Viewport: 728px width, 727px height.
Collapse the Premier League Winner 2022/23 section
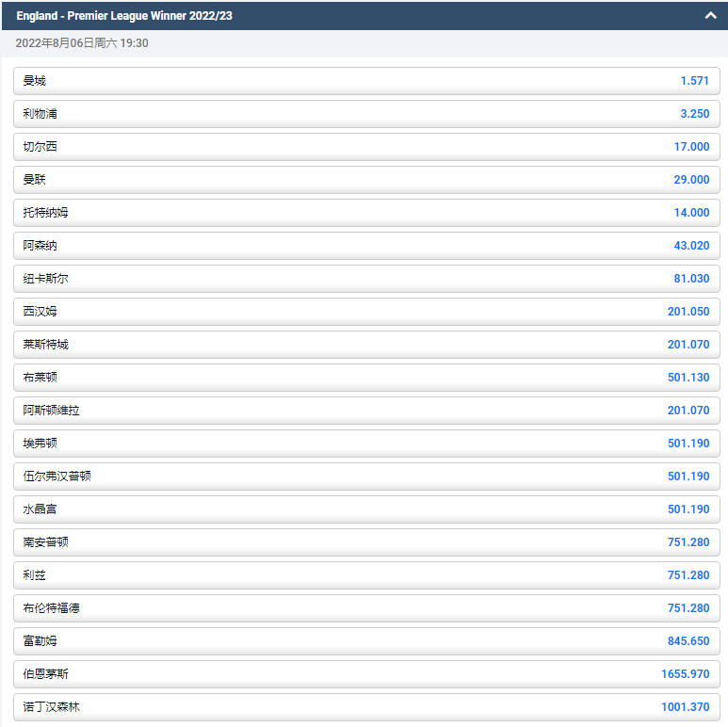click(710, 15)
